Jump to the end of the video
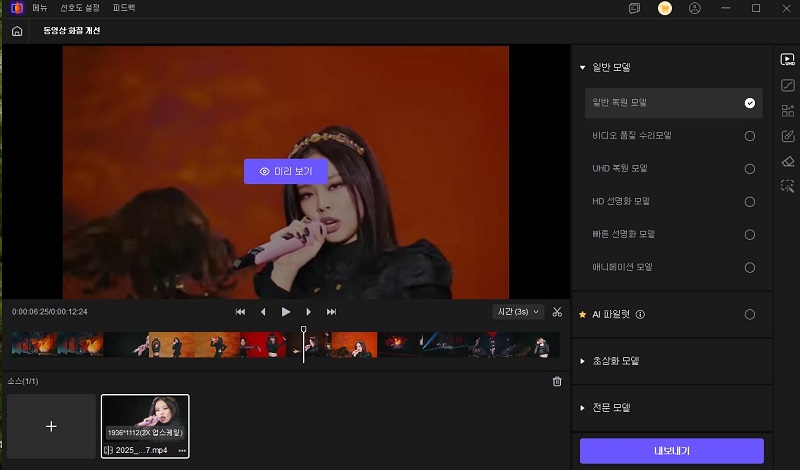 (331, 312)
